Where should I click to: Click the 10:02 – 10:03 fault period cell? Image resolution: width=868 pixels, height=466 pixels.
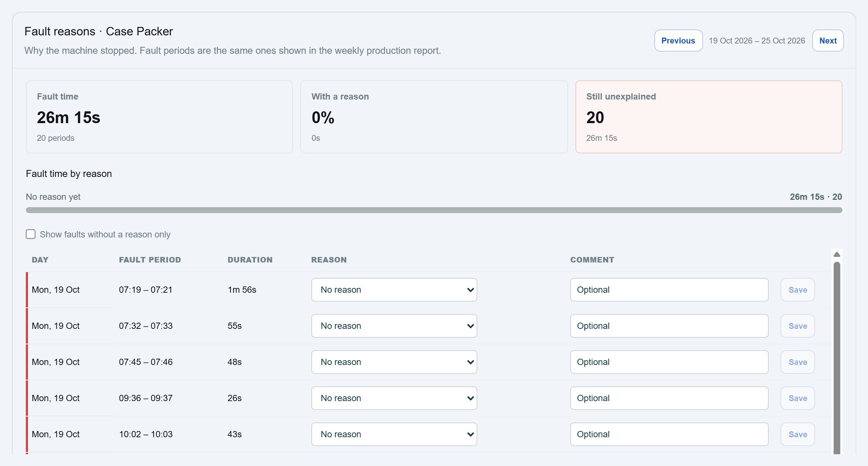(146, 434)
